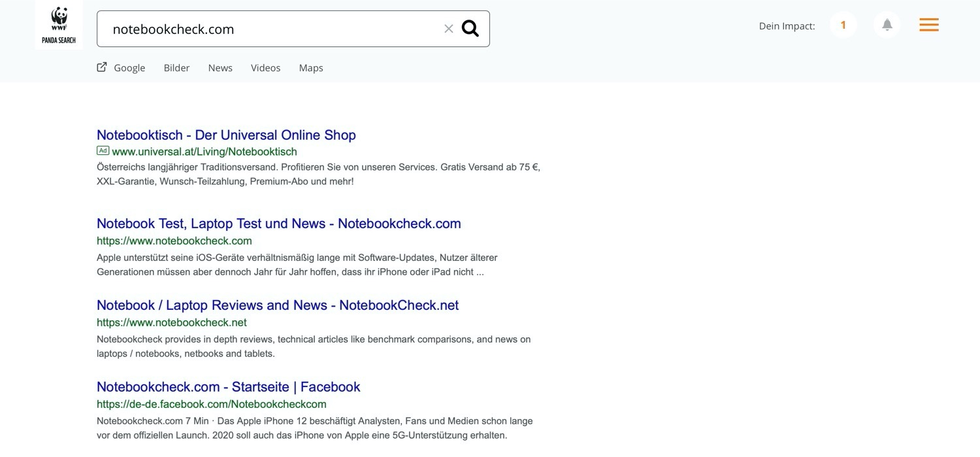Switch to the Bilder tab

point(176,68)
